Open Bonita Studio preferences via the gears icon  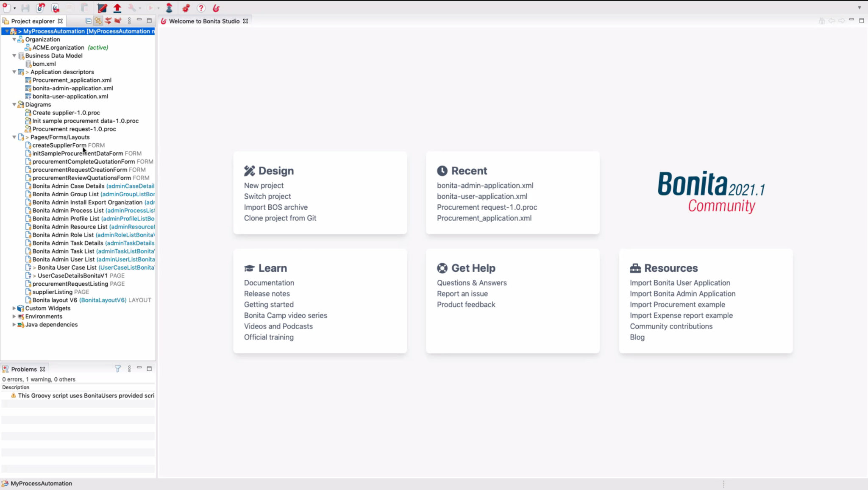[186, 8]
